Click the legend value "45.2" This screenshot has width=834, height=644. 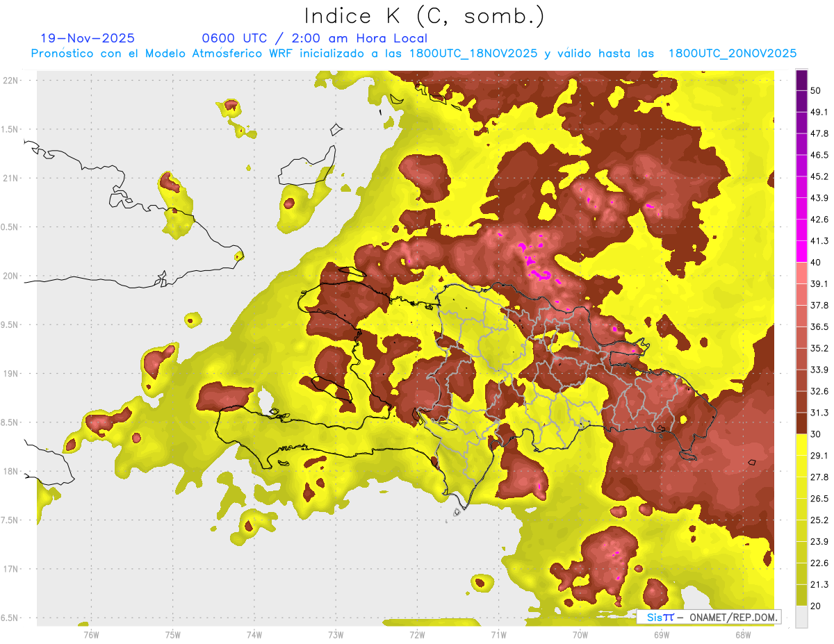coord(819,176)
